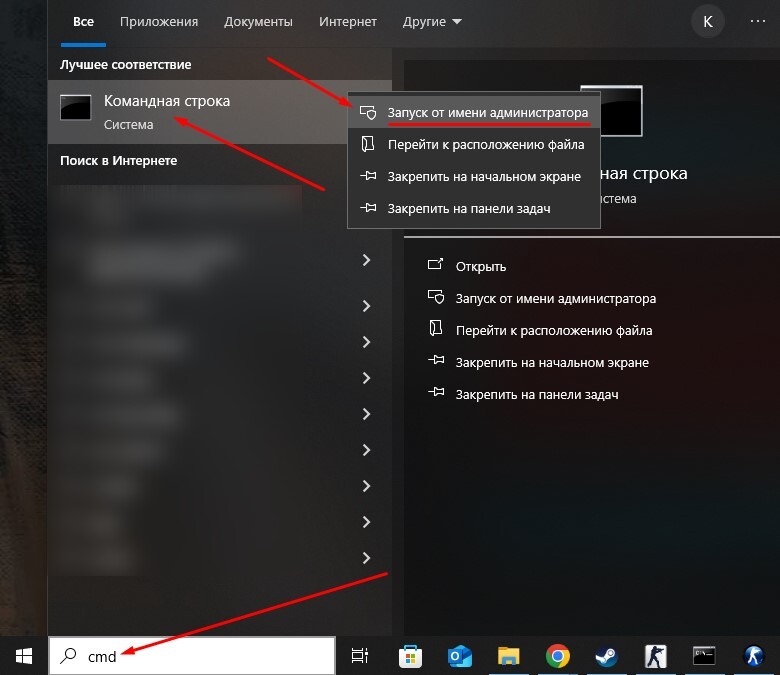Open Microsoft Store from the taskbar
Screen dimensions: 780x675
point(409,656)
